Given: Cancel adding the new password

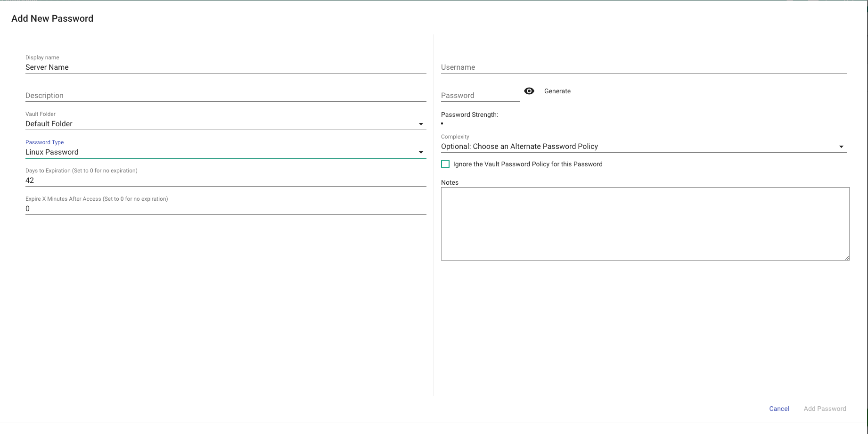Looking at the screenshot, I should (x=779, y=409).
